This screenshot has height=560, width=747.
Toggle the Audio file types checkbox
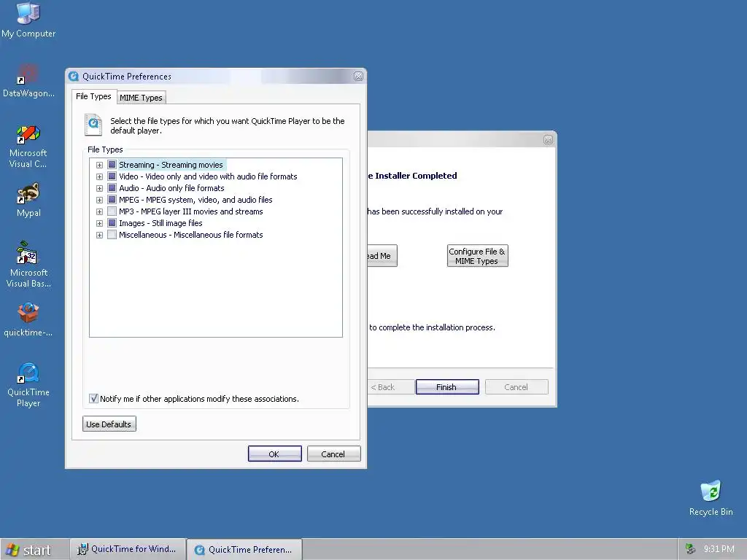click(112, 188)
